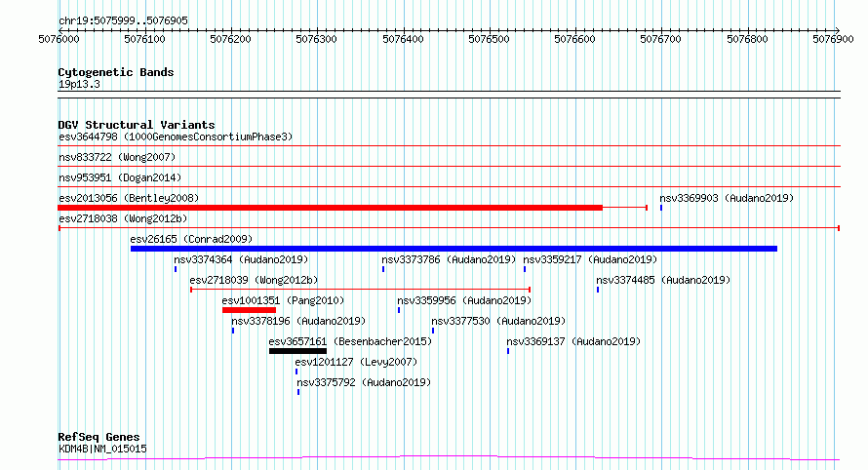Click the Cytogenetic Bands track title
868x470 pixels.
[116, 72]
